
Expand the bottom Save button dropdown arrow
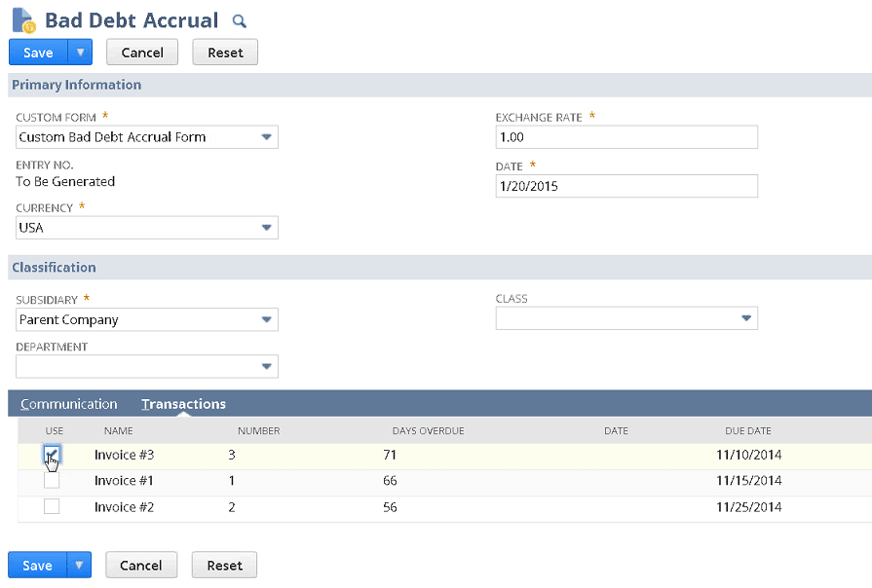coord(79,566)
